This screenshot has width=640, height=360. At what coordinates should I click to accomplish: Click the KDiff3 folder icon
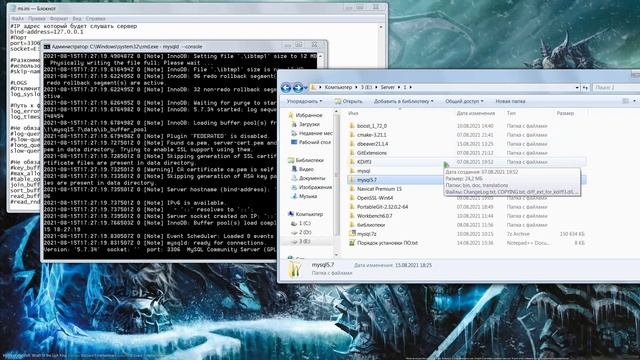tap(352, 162)
